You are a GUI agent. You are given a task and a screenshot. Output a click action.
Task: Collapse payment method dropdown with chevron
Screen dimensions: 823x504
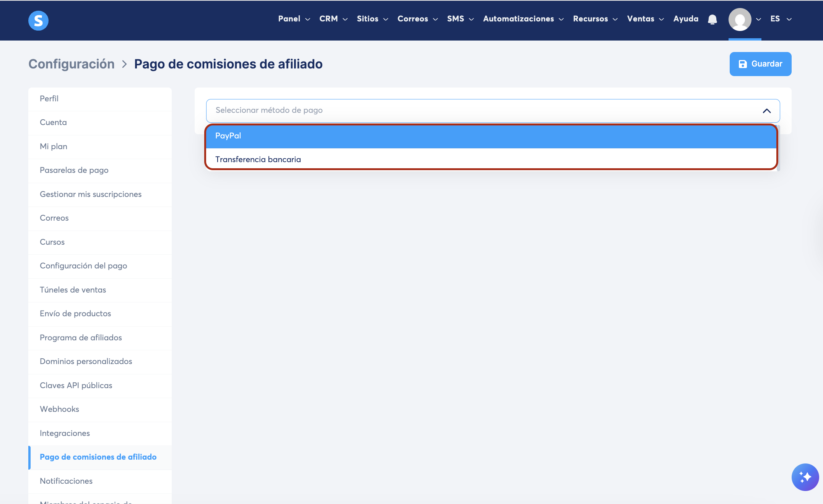click(x=766, y=111)
